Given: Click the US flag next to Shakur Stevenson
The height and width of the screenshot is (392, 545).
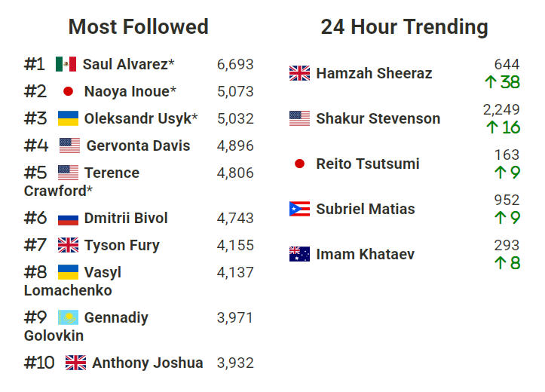Looking at the screenshot, I should pyautogui.click(x=299, y=118).
